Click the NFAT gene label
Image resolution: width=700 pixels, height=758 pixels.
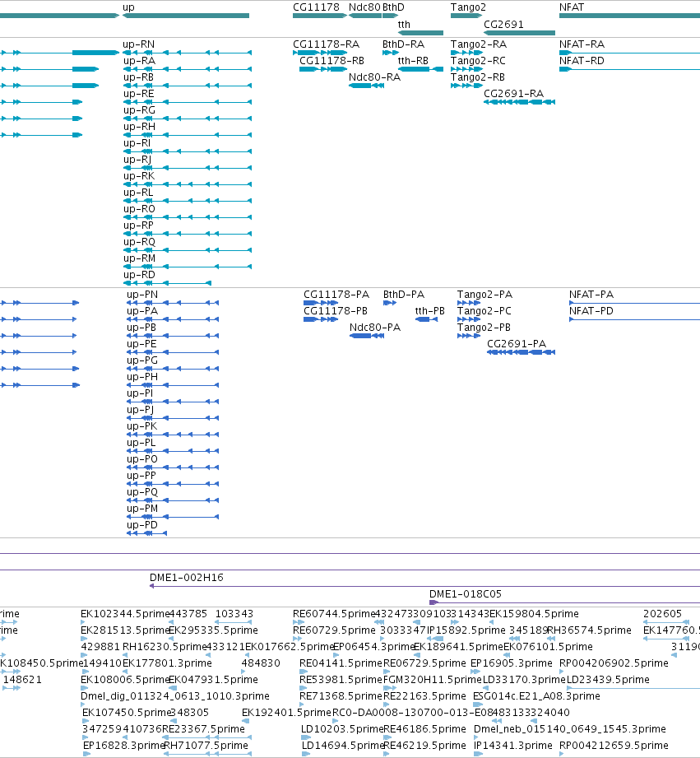tap(572, 7)
